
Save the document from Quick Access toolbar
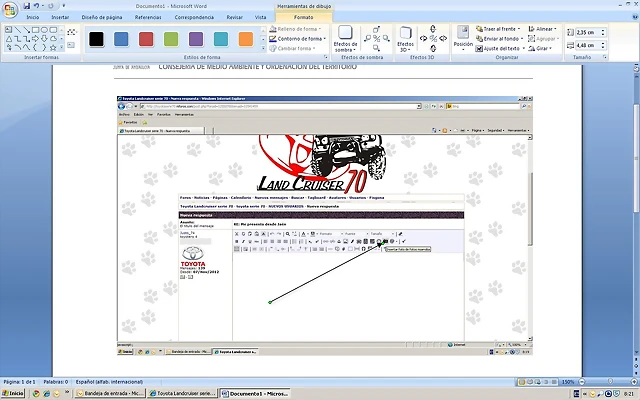pos(27,6)
